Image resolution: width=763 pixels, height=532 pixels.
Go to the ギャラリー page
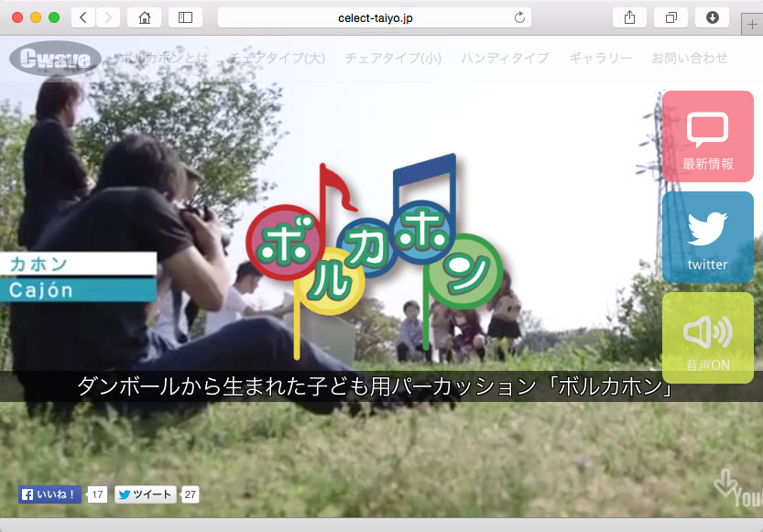(x=600, y=59)
